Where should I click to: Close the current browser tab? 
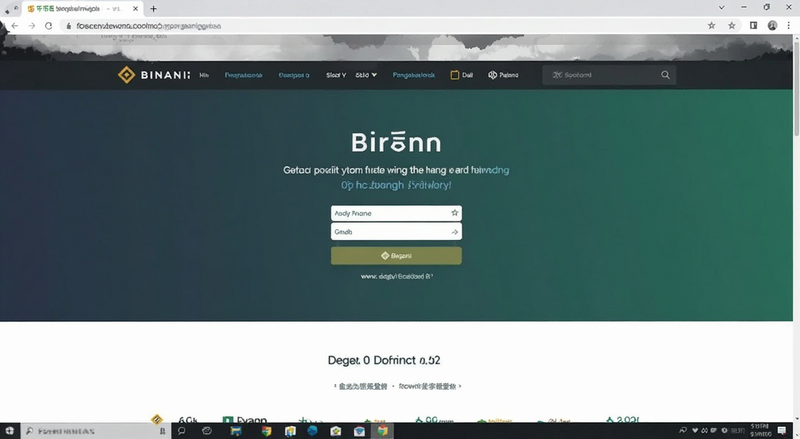click(135, 9)
